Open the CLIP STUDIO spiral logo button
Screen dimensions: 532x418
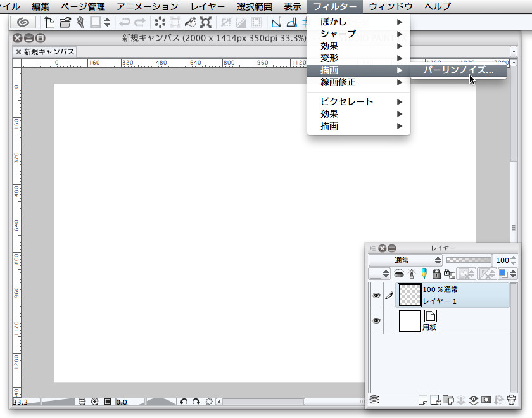[23, 22]
